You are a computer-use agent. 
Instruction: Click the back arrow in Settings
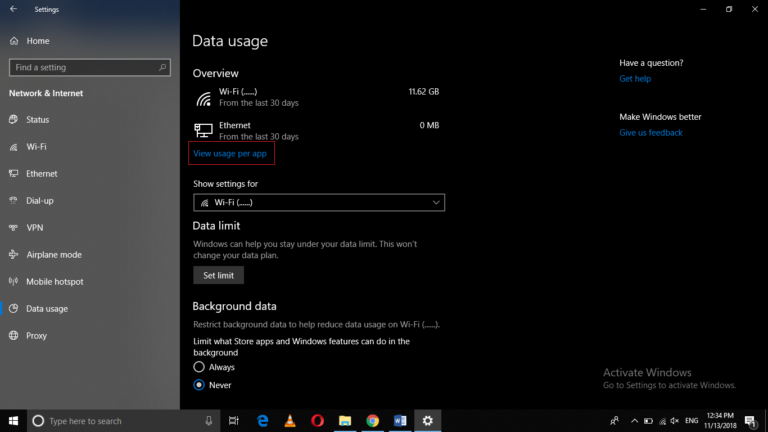click(13, 9)
